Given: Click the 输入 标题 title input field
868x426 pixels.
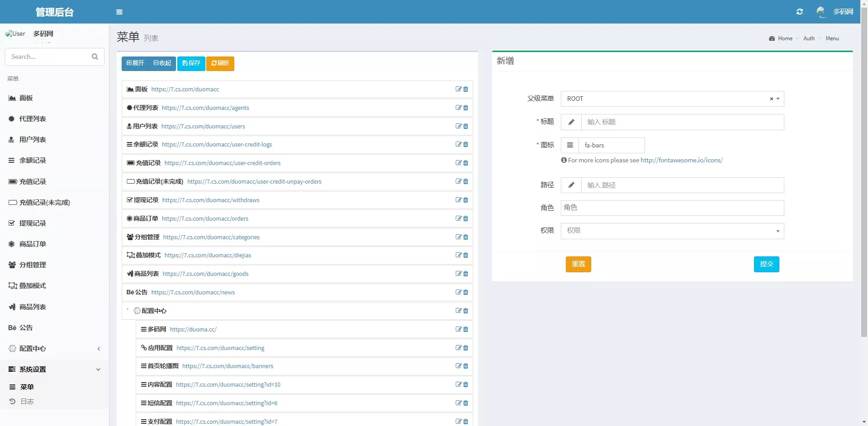Looking at the screenshot, I should [x=682, y=122].
